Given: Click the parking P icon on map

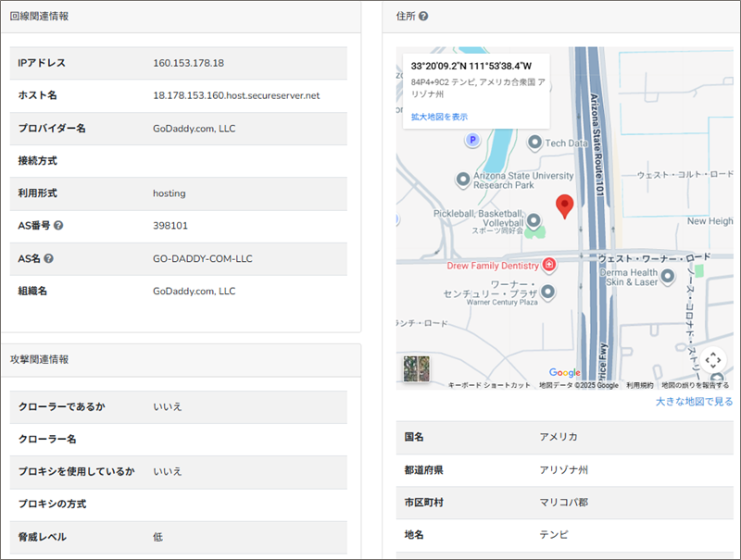Looking at the screenshot, I should click(x=472, y=140).
